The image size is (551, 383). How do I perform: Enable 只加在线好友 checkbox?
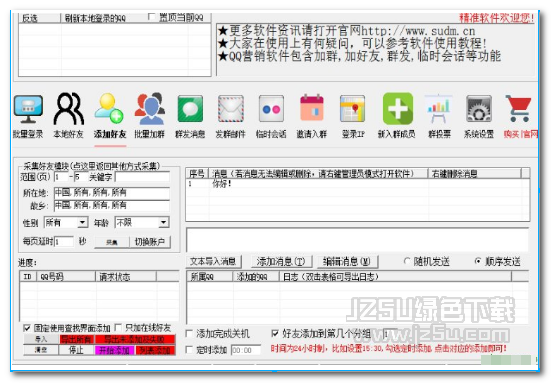click(x=118, y=328)
